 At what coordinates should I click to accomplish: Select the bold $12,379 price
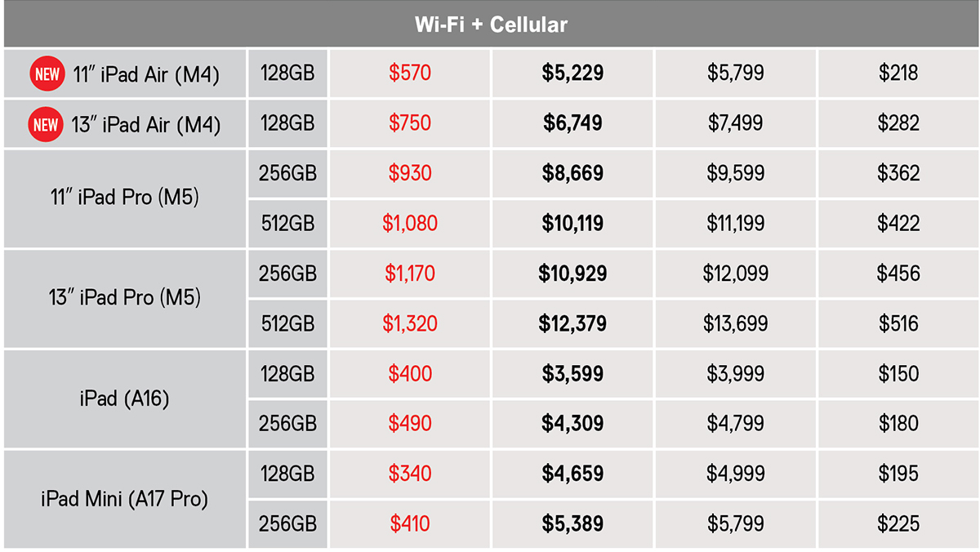click(x=572, y=324)
